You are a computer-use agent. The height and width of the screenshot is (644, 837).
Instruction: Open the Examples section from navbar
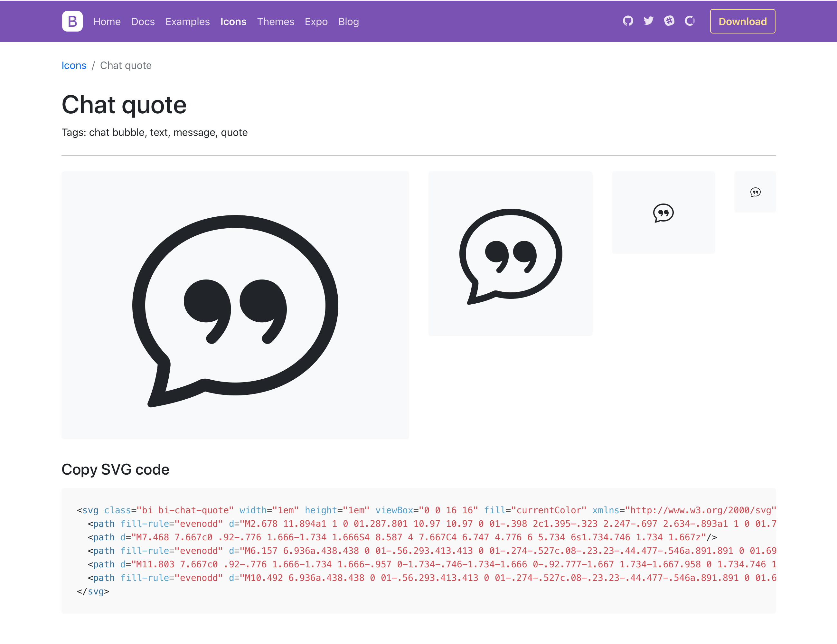187,21
